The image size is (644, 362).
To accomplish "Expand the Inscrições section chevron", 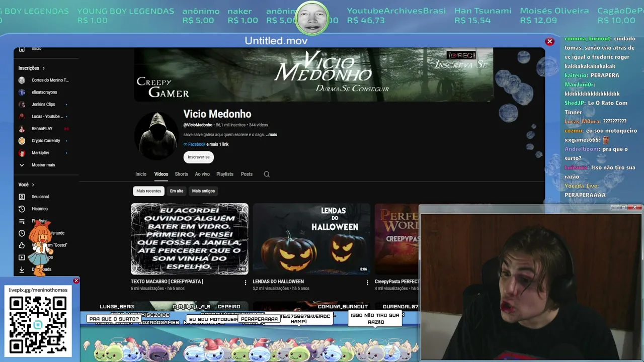I will 43,68.
